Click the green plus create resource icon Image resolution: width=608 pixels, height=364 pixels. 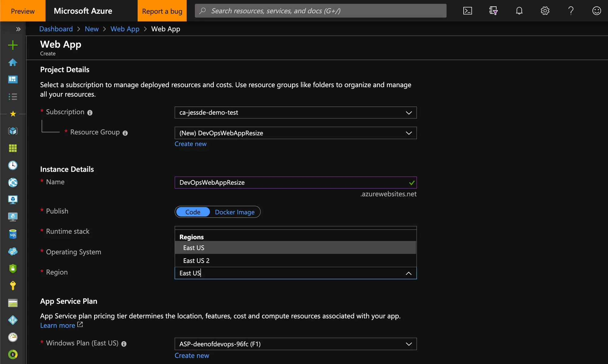pyautogui.click(x=13, y=45)
